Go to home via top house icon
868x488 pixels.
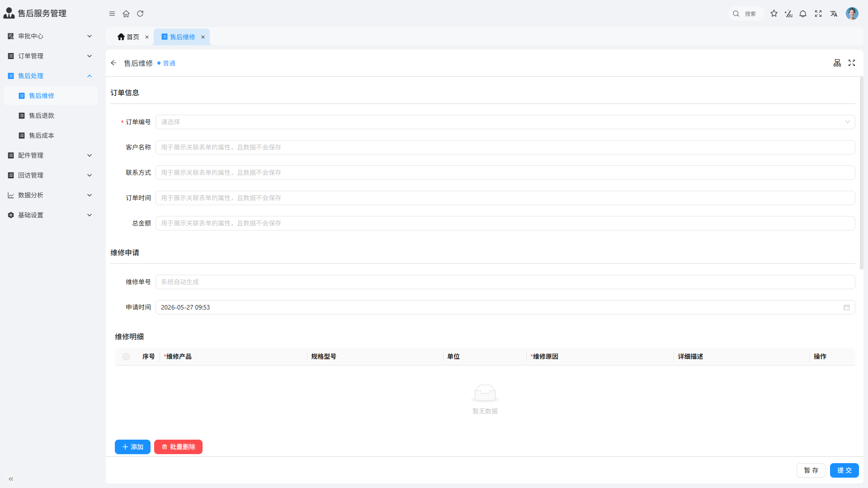pos(126,14)
